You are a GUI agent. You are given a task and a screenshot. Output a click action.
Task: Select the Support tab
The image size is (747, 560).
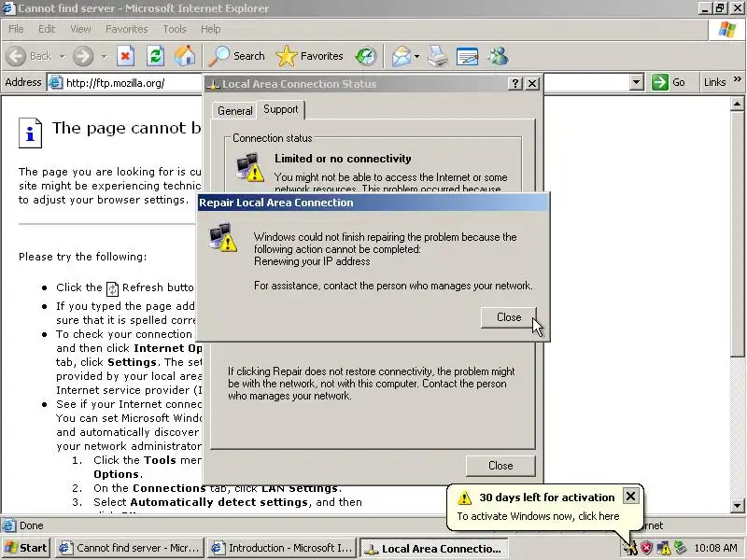pyautogui.click(x=281, y=109)
